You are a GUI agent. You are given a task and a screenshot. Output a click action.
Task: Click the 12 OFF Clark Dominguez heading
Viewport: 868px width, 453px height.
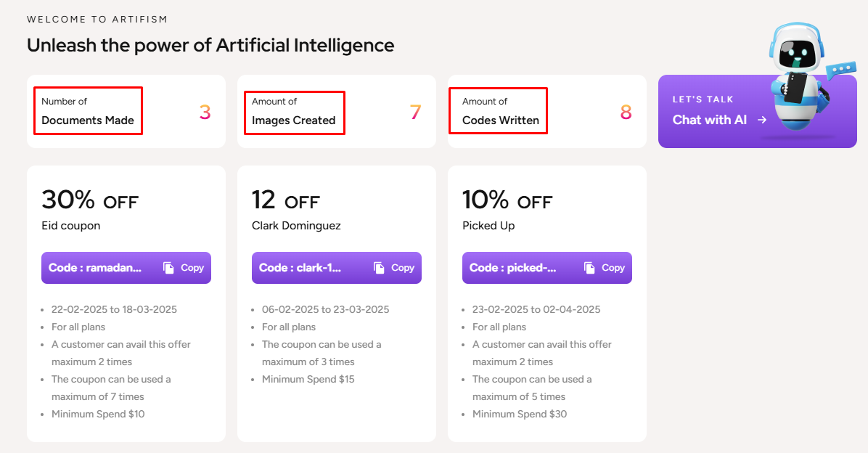285,200
